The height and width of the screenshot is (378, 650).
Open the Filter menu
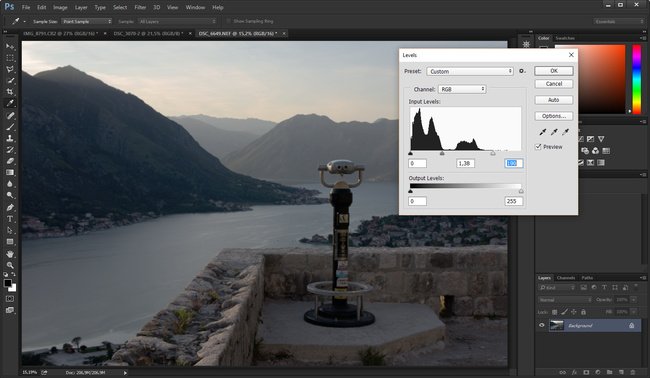pos(140,7)
